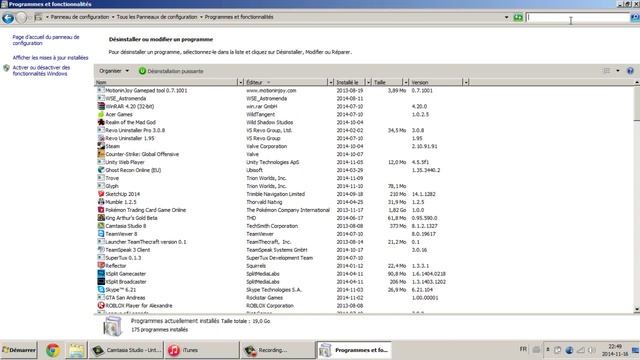Viewport: 640px width, 360px height.
Task: Click the FR language indicator in tray
Action: (x=523, y=349)
